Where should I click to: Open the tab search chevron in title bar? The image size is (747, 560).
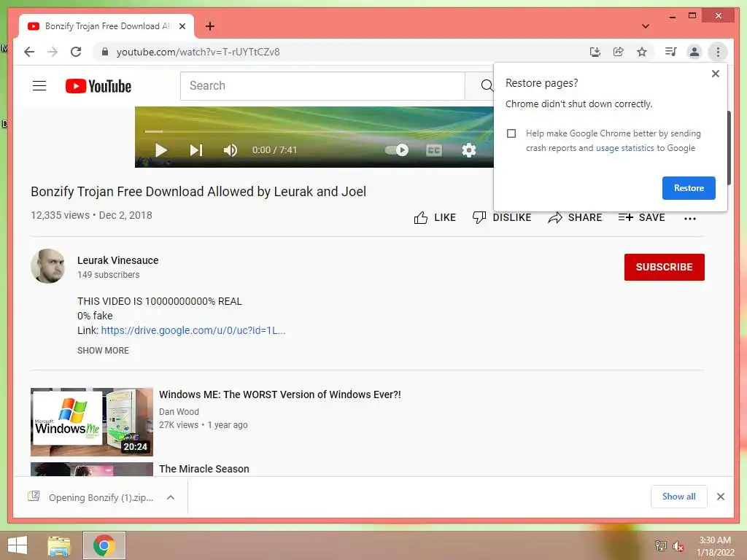646,26
